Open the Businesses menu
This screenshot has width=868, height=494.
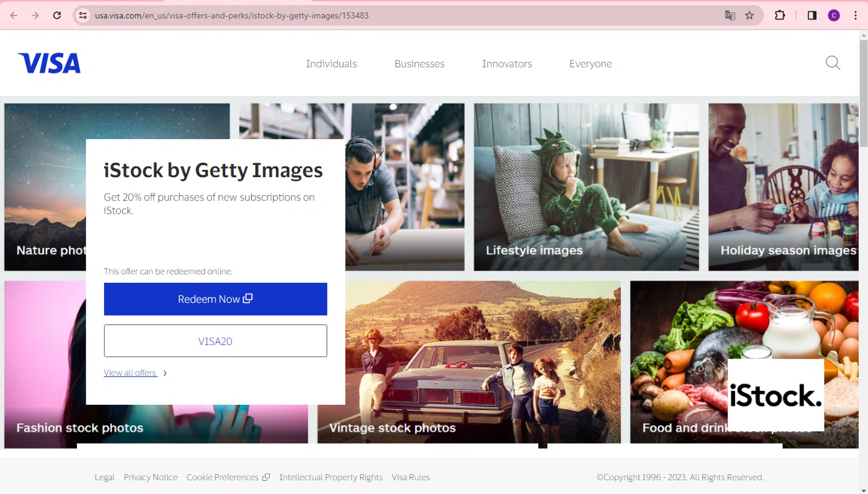point(420,64)
